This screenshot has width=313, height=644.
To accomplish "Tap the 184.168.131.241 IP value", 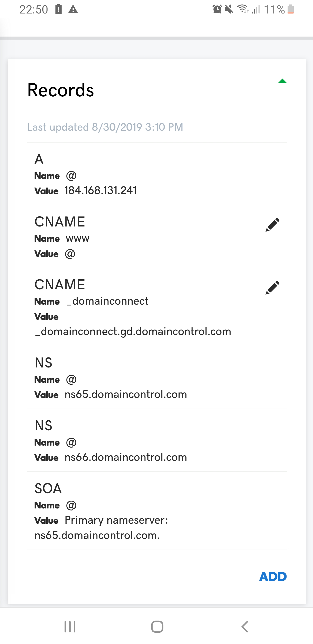I will click(101, 191).
